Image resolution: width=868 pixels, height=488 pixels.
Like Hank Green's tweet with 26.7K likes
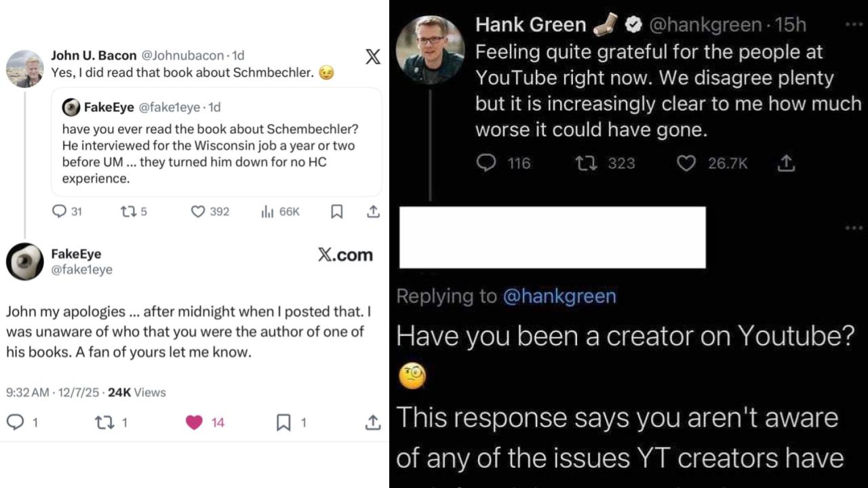pyautogui.click(x=686, y=163)
